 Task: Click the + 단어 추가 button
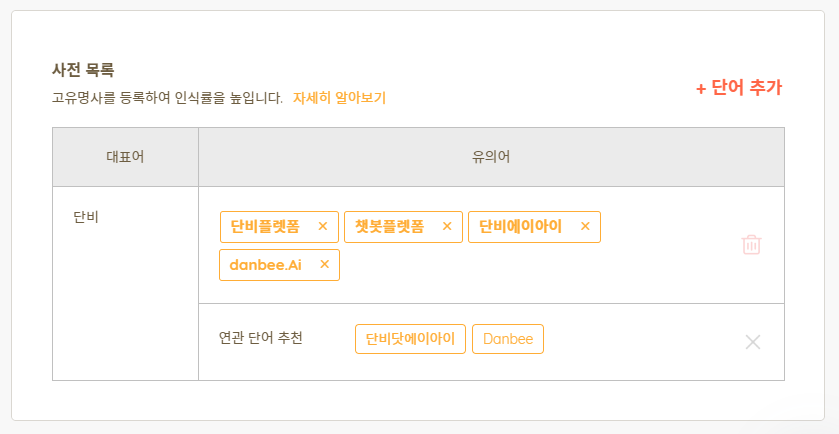coord(739,88)
